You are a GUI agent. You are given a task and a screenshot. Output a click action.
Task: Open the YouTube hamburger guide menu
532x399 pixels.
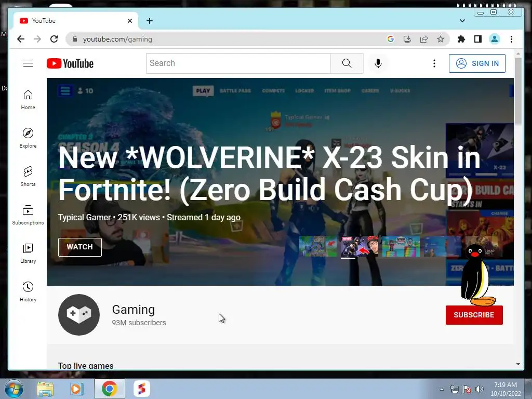click(x=28, y=63)
